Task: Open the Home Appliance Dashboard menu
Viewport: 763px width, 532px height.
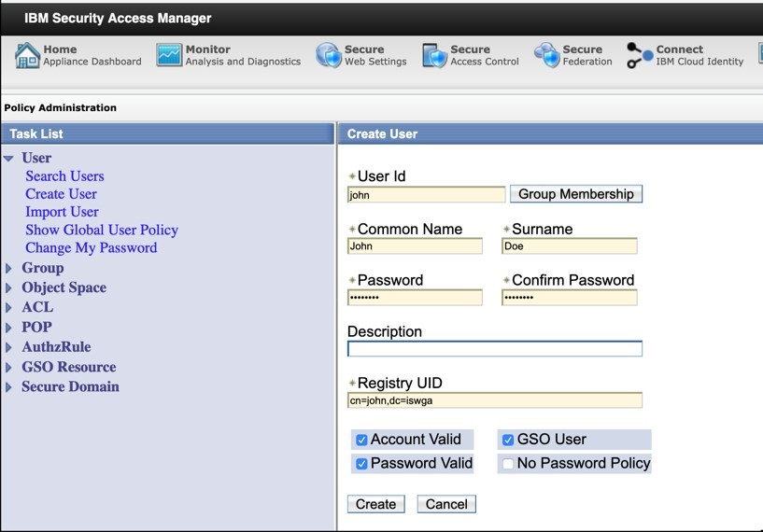Action: pos(78,55)
